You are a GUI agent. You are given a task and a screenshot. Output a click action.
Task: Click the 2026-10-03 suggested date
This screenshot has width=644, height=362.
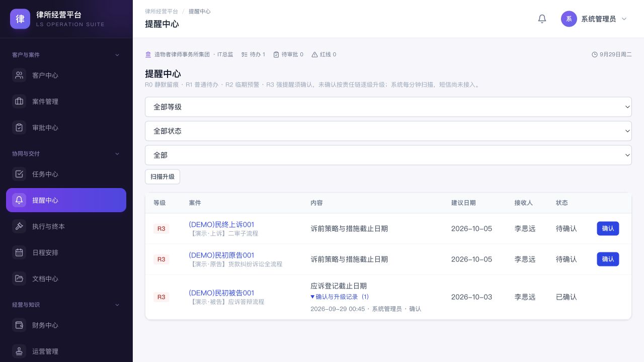[471, 297]
